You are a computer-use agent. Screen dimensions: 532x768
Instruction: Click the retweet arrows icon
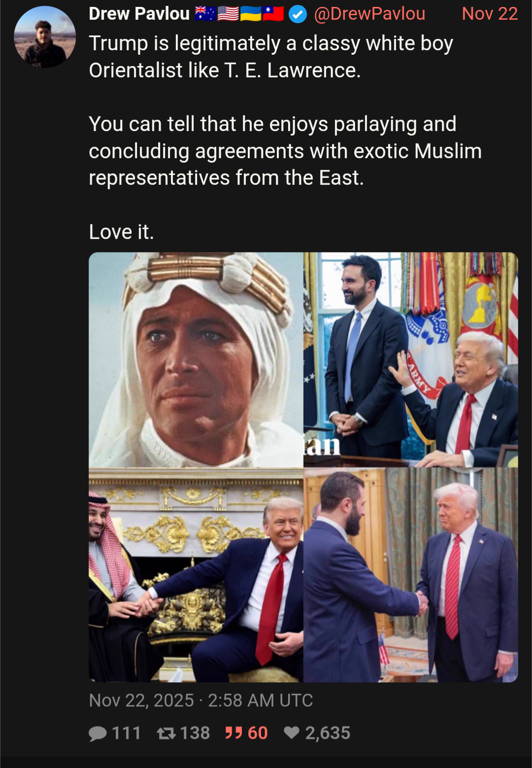[166, 733]
